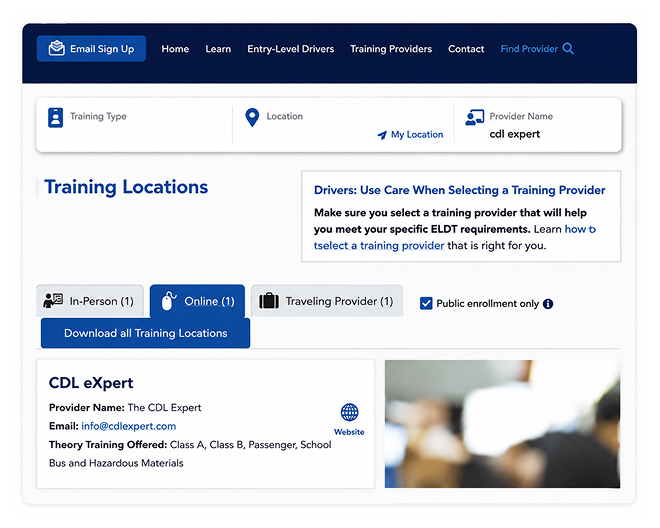
Task: Click the mouse icon on Online tab
Action: click(168, 301)
